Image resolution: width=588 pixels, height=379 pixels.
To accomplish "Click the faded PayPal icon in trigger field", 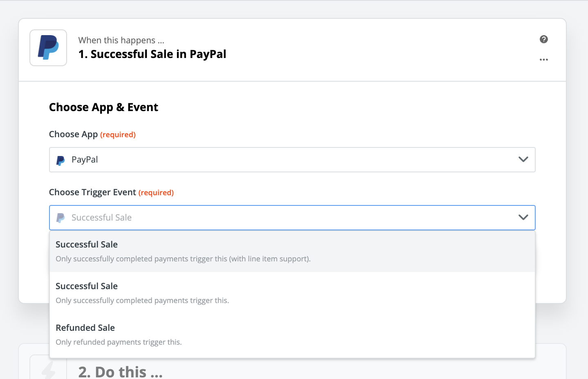I will coord(61,218).
